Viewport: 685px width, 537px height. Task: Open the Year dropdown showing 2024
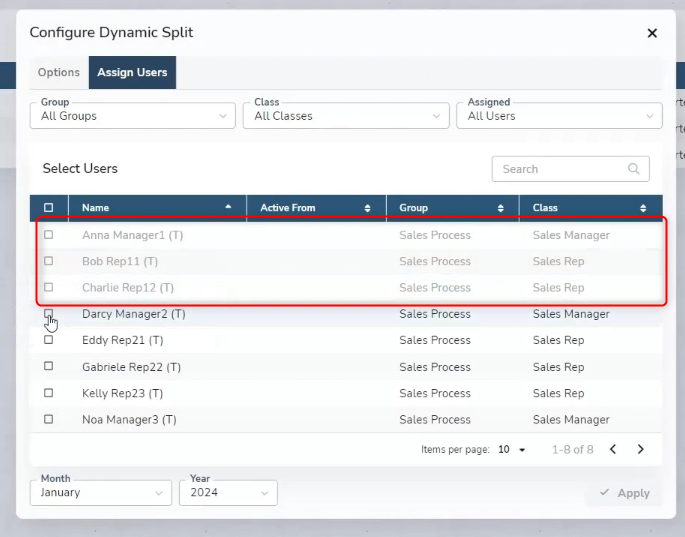(x=228, y=493)
